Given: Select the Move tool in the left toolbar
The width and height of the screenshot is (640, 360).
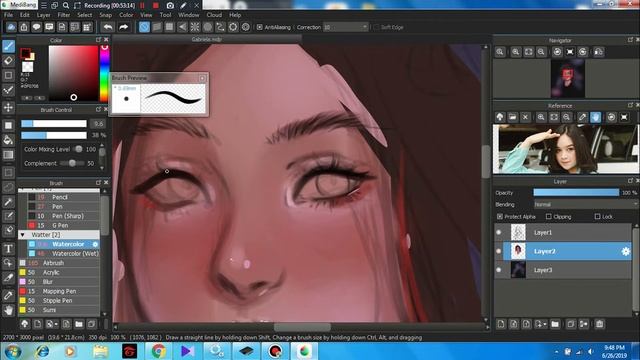Looking at the screenshot, I should [x=9, y=107].
